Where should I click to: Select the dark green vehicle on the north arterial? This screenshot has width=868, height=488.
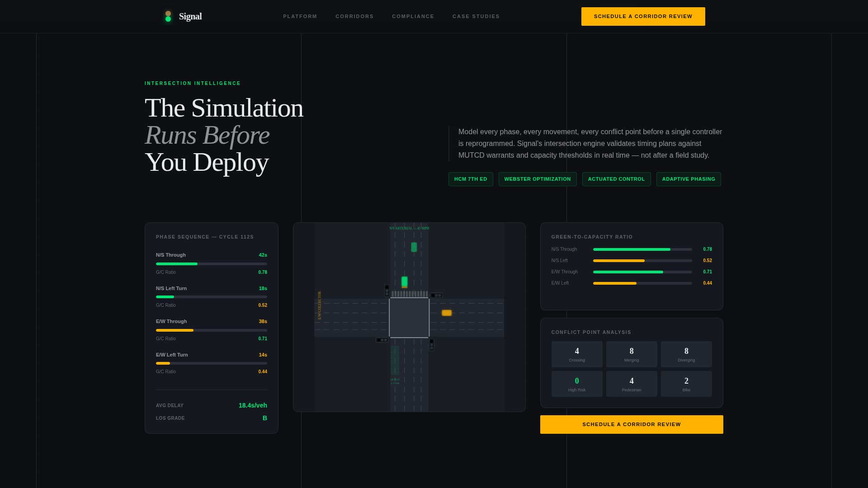tap(414, 247)
